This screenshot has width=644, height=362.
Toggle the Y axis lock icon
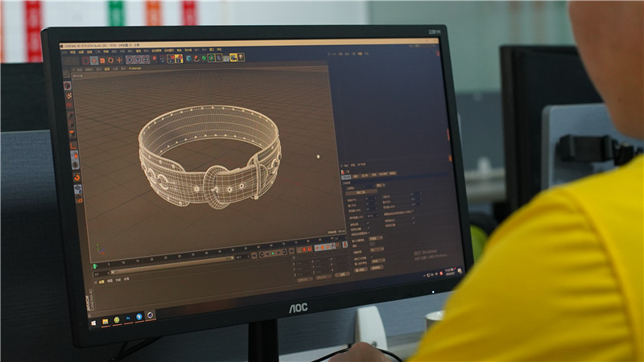137,60
